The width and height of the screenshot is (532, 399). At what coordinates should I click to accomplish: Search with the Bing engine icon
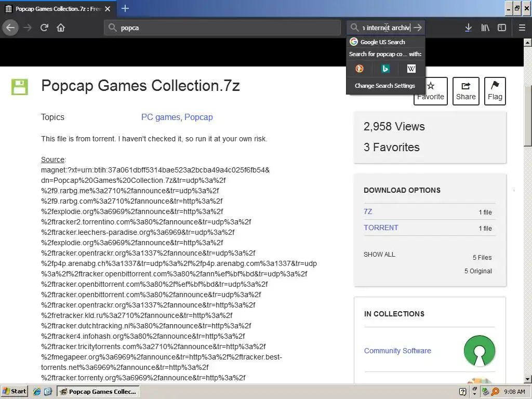point(385,69)
